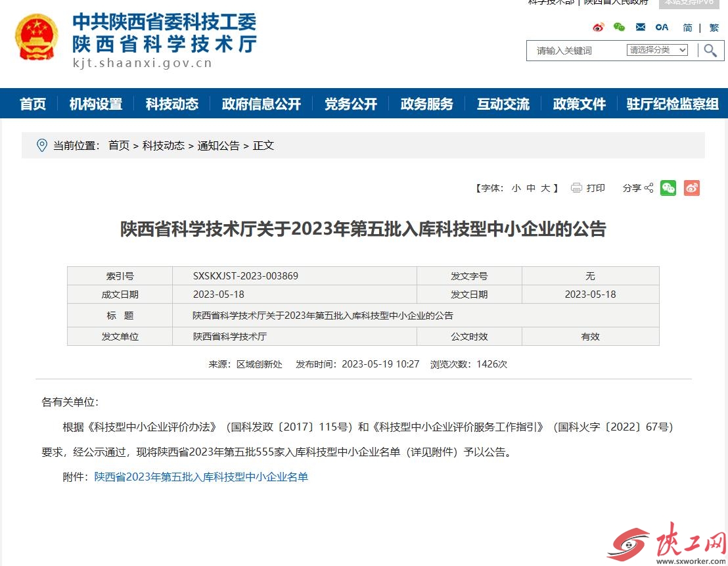The image size is (728, 566).
Task: Click the 成文日期 value 2023-05-18
Action: click(x=219, y=295)
